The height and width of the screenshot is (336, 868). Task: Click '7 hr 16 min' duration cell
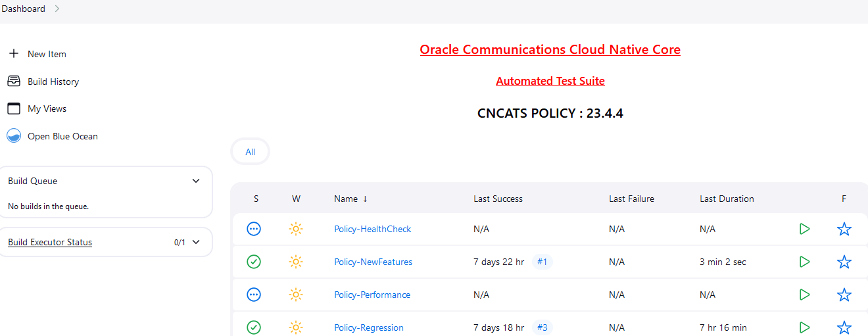[723, 327]
